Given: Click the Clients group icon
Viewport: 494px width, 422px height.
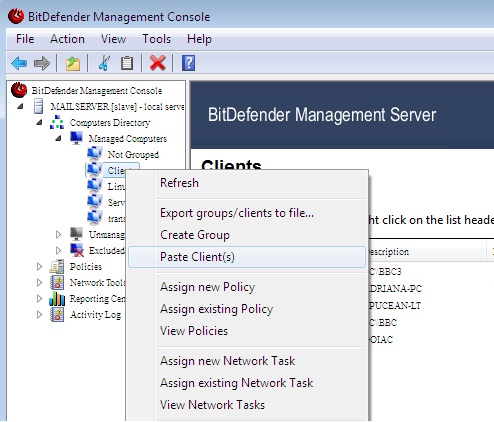Looking at the screenshot, I should point(94,170).
